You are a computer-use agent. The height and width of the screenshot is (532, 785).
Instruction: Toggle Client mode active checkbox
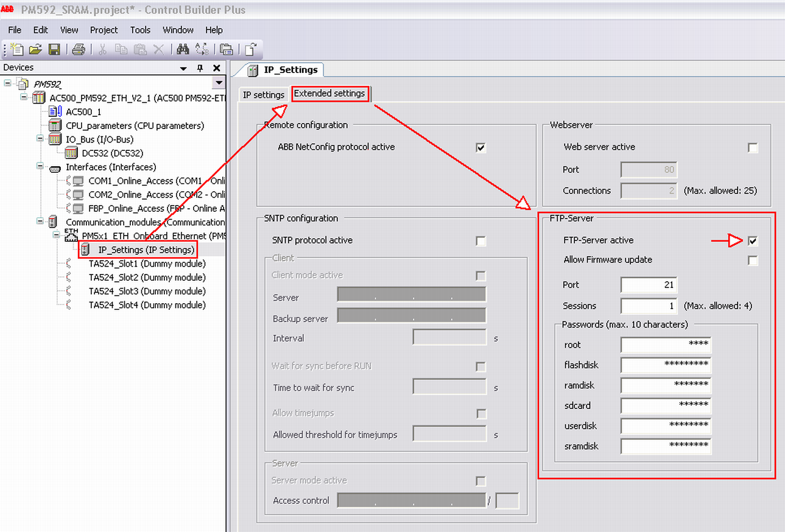(x=481, y=276)
